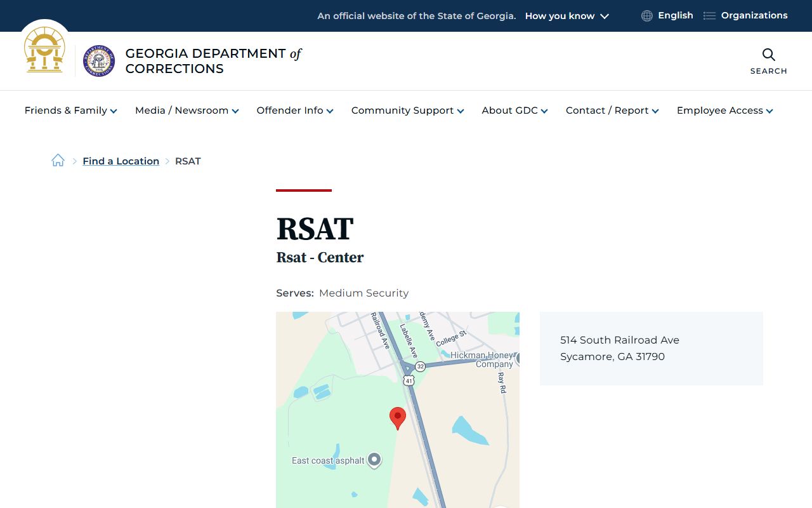The width and height of the screenshot is (812, 508).
Task: Click the red map location pin
Action: (x=398, y=418)
